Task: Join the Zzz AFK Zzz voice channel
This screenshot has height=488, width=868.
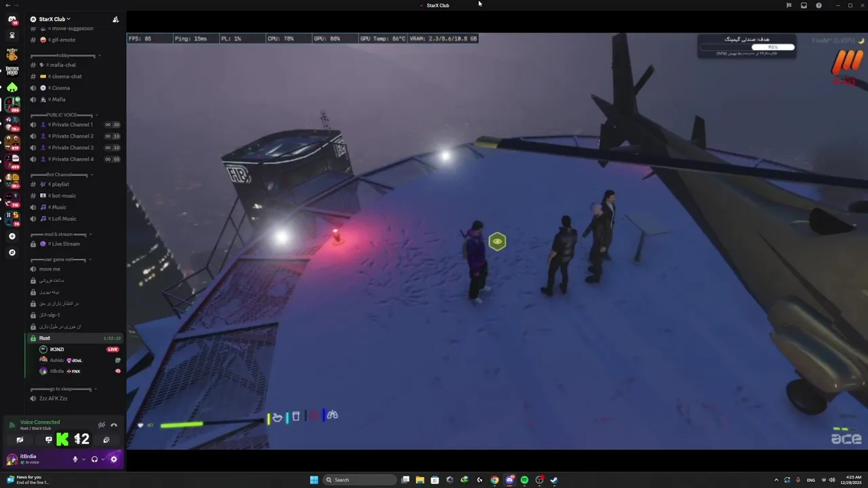Action: click(75, 399)
